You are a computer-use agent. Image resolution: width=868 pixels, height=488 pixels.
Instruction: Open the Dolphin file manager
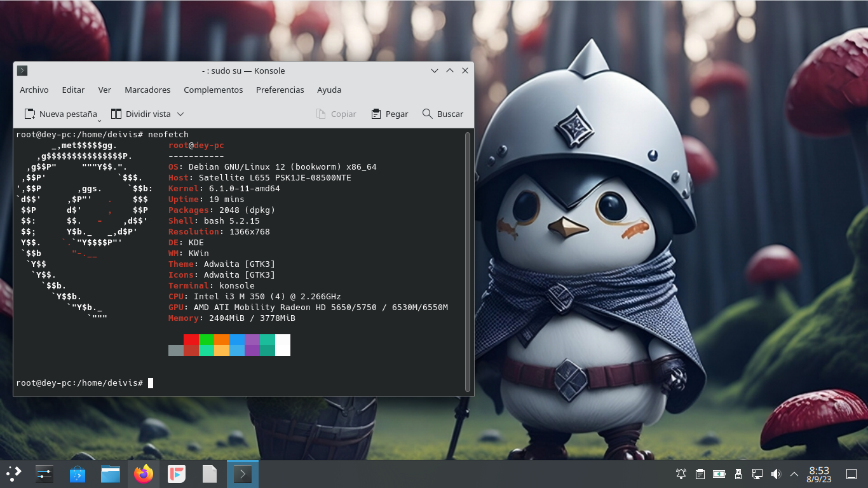coord(111,474)
